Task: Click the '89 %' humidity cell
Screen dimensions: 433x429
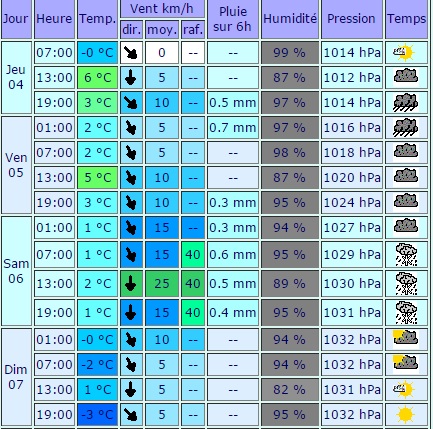Action: [290, 284]
